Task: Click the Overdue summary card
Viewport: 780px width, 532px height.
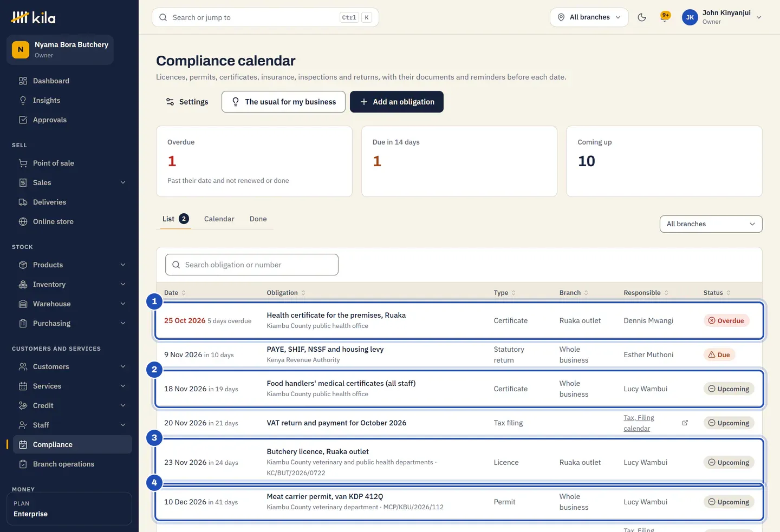Action: pos(254,161)
